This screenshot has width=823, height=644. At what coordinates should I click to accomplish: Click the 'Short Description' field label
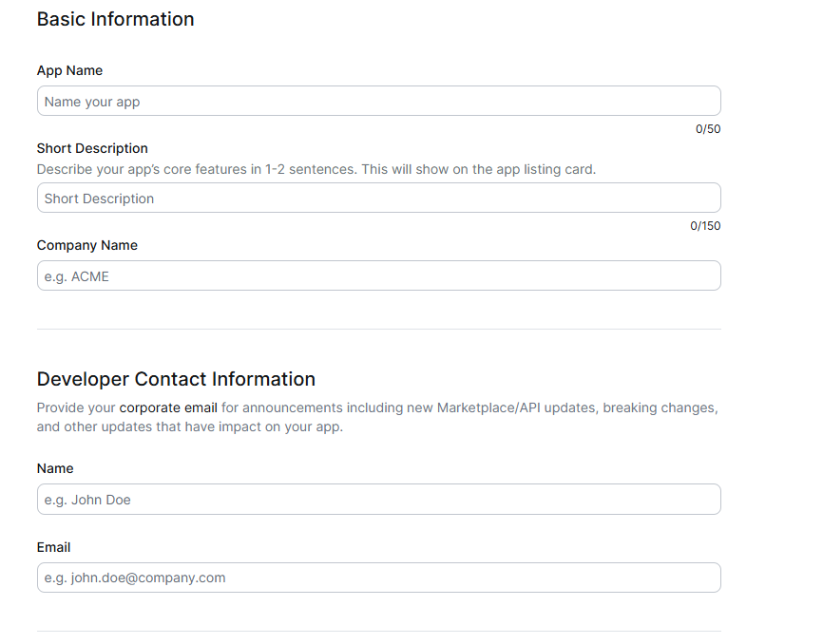92,148
